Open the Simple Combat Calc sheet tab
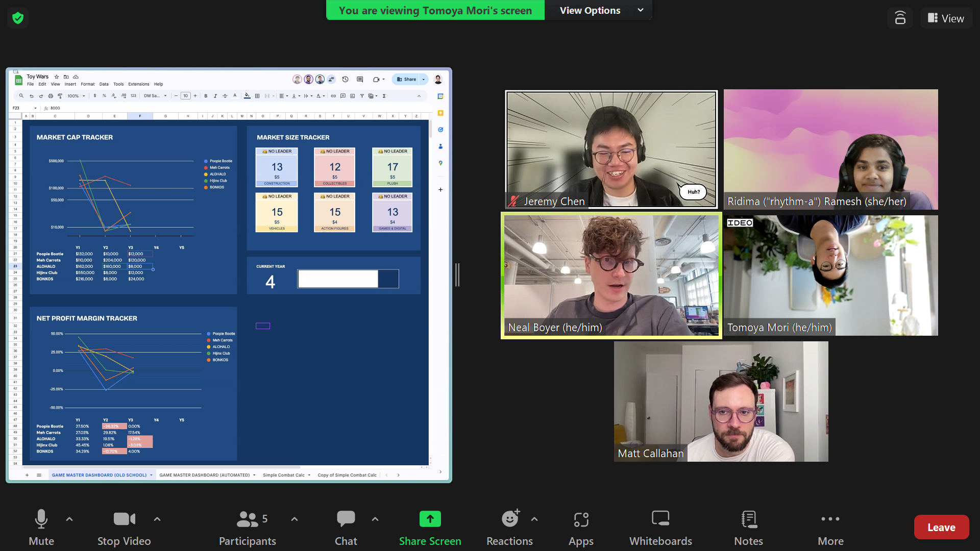This screenshot has height=551, width=980. (x=283, y=475)
